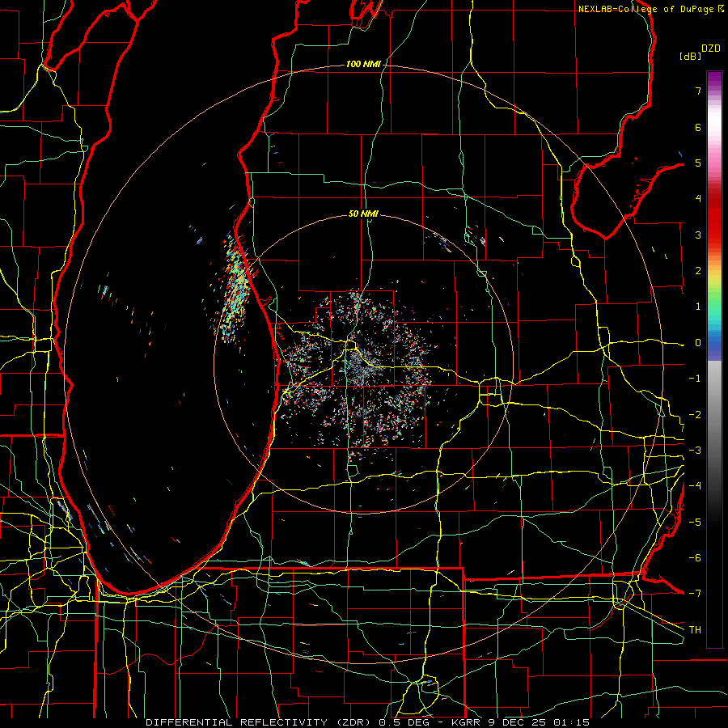728x728 pixels.
Task: Click the Differential Reflectivity product caption
Action: coord(367,722)
